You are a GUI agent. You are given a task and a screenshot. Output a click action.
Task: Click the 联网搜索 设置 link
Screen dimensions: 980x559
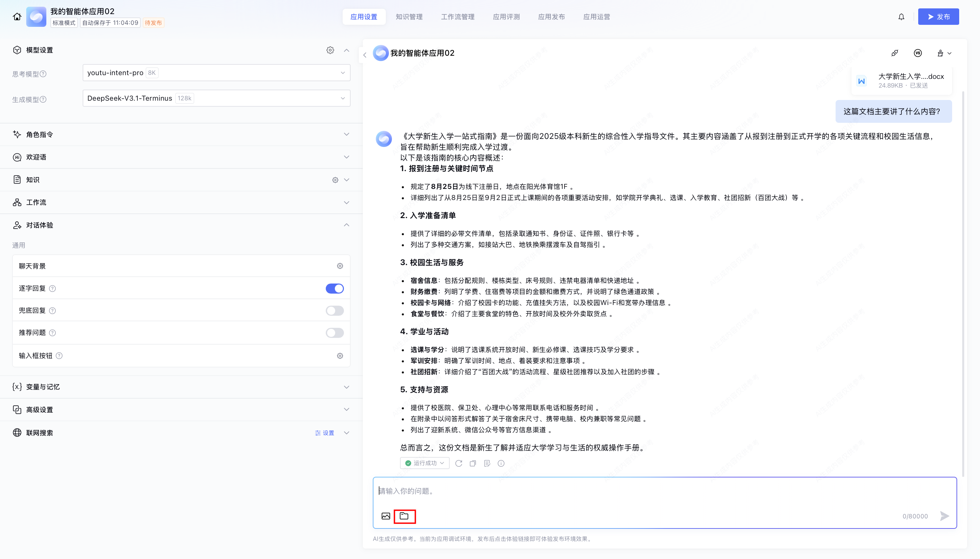(x=325, y=433)
